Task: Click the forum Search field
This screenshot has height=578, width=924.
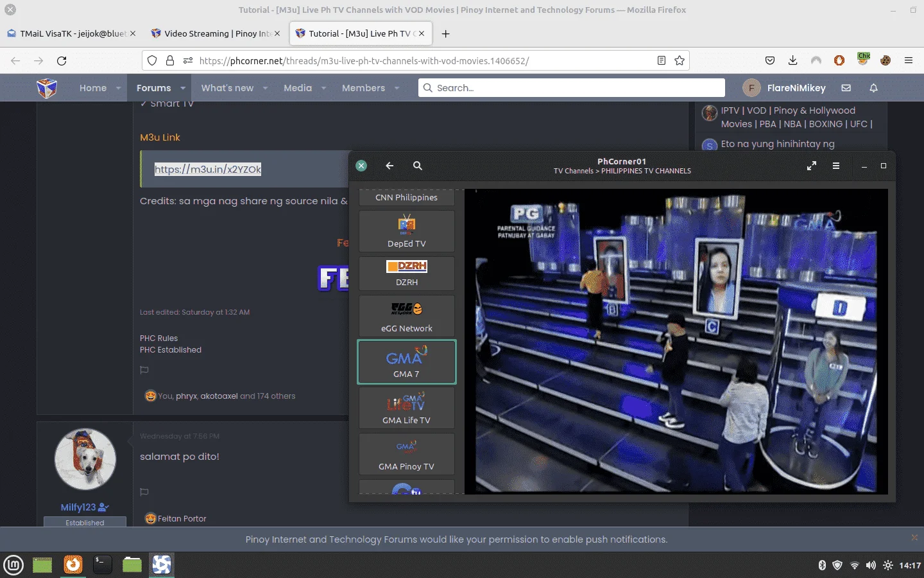Action: 572,88
